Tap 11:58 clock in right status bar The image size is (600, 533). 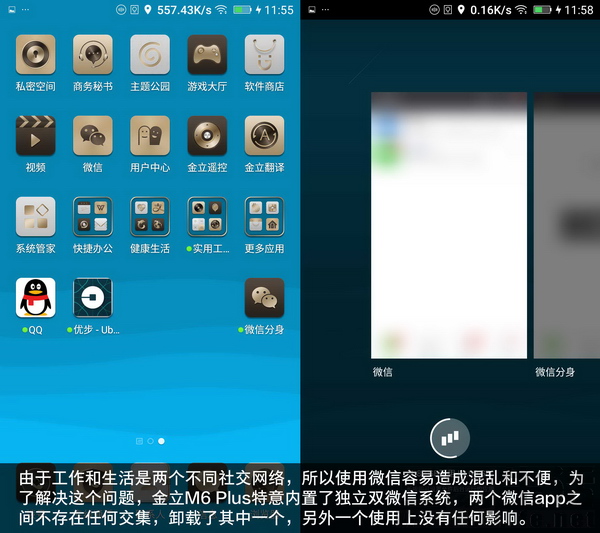click(x=579, y=10)
